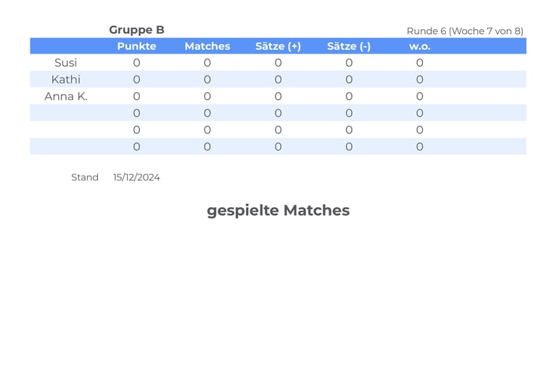Select the Punkte column header
557x392 pixels.
click(136, 46)
